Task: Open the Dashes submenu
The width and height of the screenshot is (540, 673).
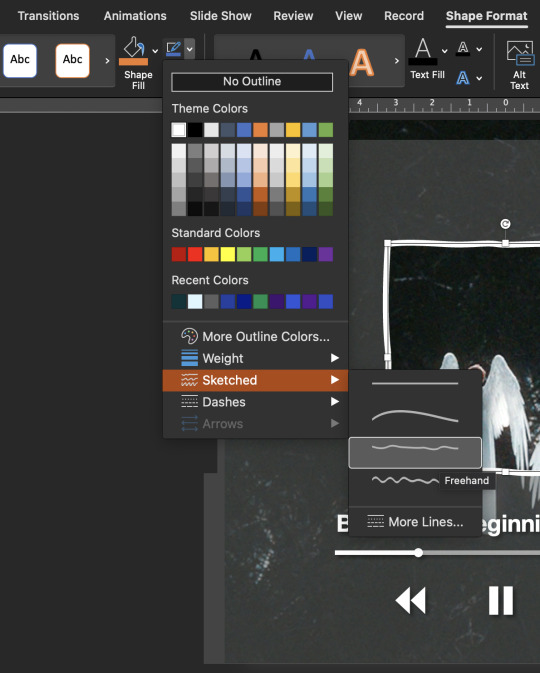Action: click(x=255, y=402)
